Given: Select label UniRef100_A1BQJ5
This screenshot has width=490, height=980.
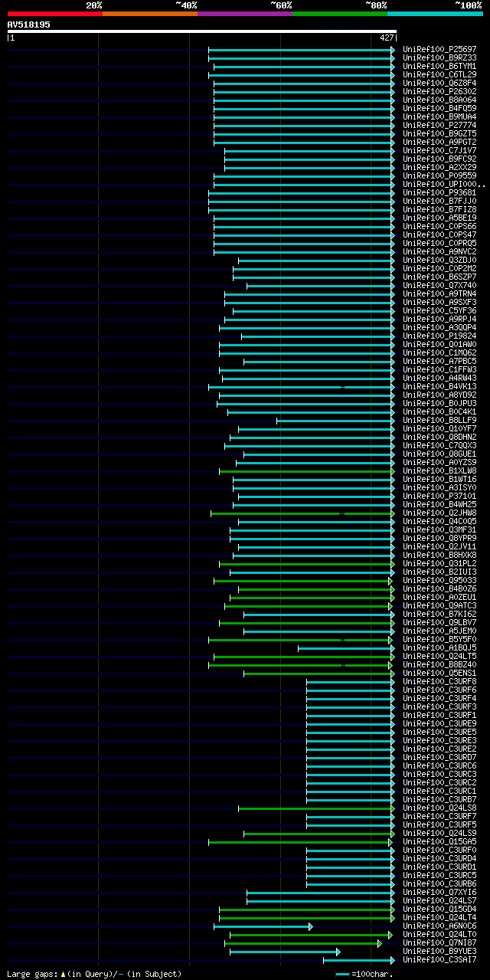Looking at the screenshot, I should click(x=439, y=647).
